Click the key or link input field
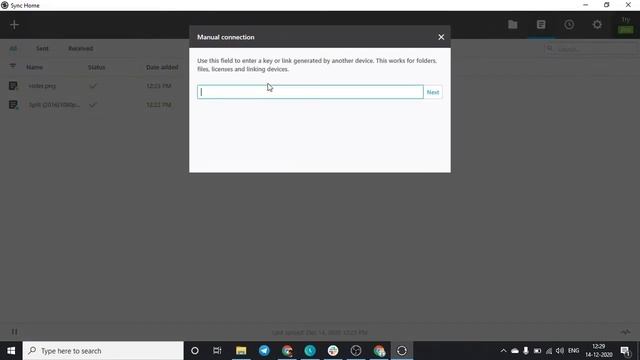 coord(310,92)
